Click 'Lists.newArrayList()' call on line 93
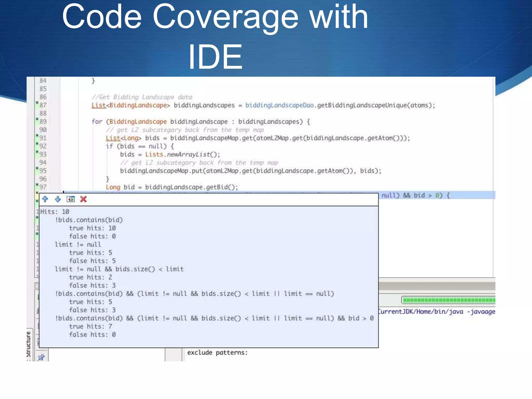Viewport: 532px width, 399px height. coord(183,154)
